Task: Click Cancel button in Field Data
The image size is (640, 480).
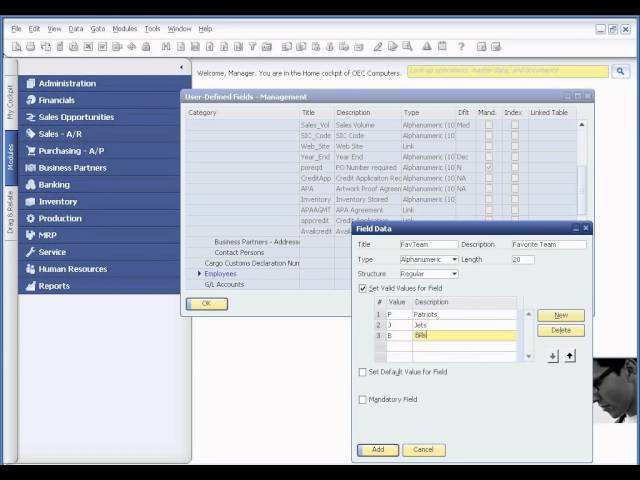Action: tap(424, 449)
